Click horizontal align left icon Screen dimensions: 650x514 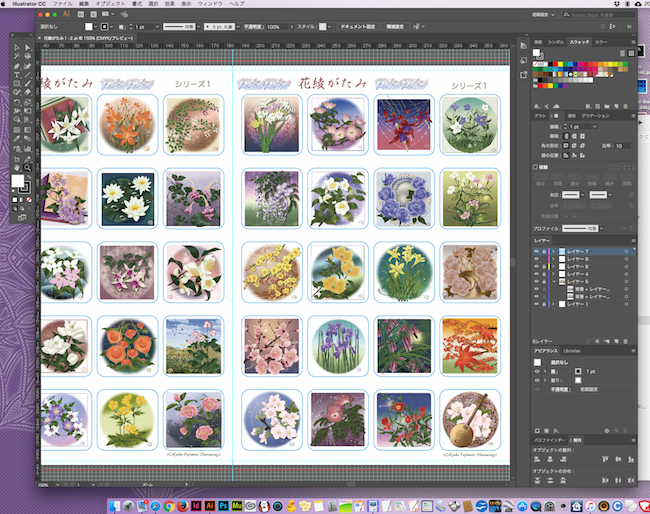[537, 459]
